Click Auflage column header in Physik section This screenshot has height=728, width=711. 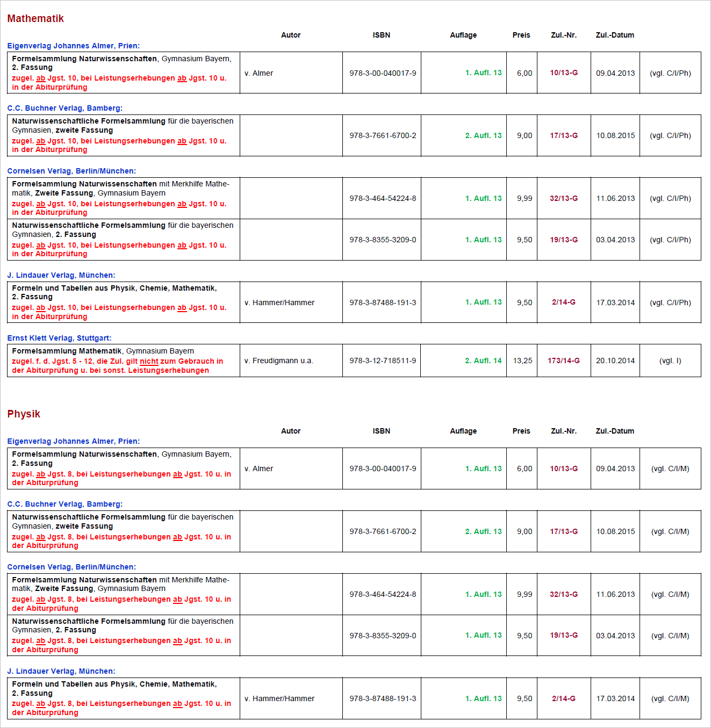463,431
